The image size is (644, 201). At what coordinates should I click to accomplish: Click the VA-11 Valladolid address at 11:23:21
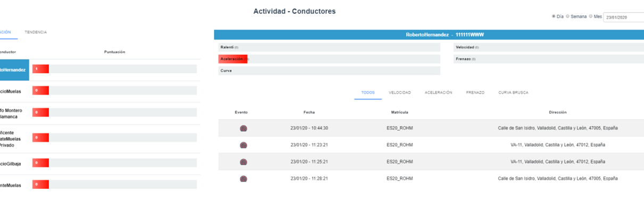pos(558,145)
